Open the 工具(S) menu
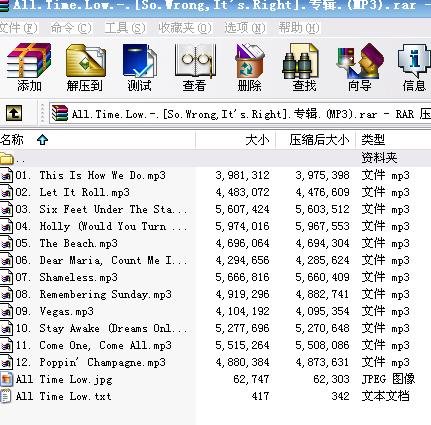 (x=125, y=28)
